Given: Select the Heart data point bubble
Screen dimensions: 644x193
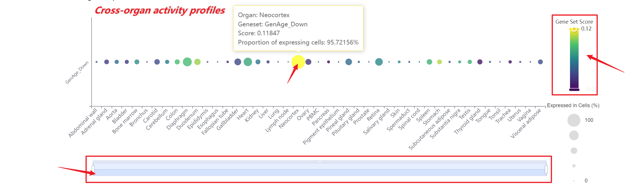Looking at the screenshot, I should [x=248, y=62].
